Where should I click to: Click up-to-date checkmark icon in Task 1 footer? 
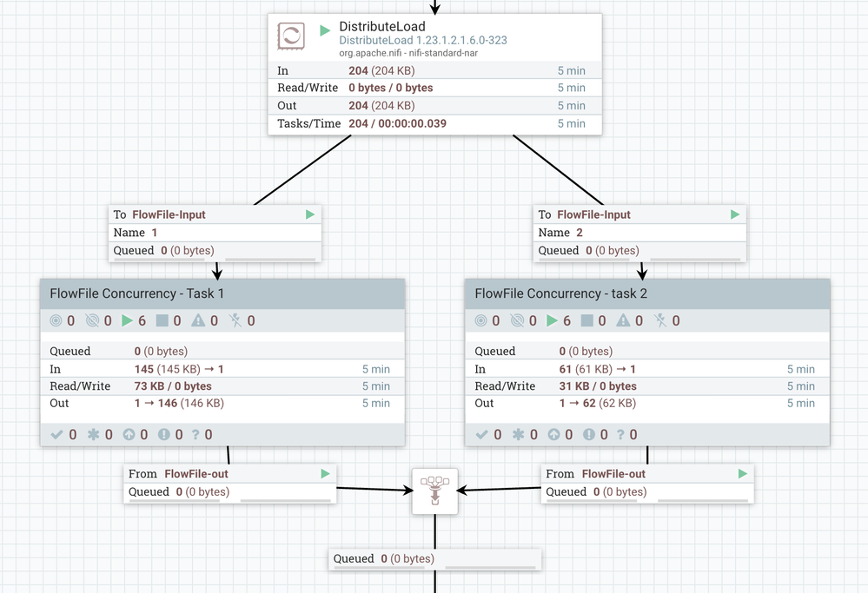[x=56, y=435]
